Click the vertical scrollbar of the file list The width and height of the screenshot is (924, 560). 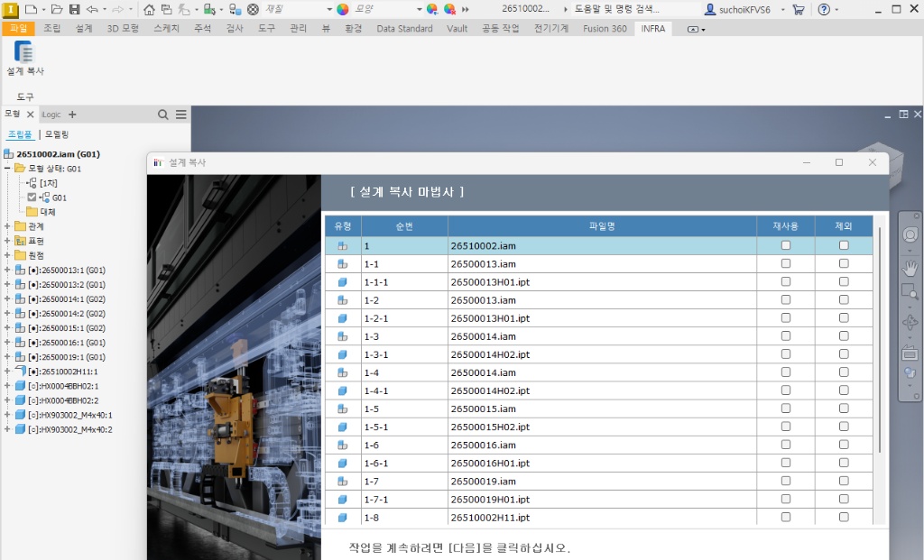coord(879,340)
